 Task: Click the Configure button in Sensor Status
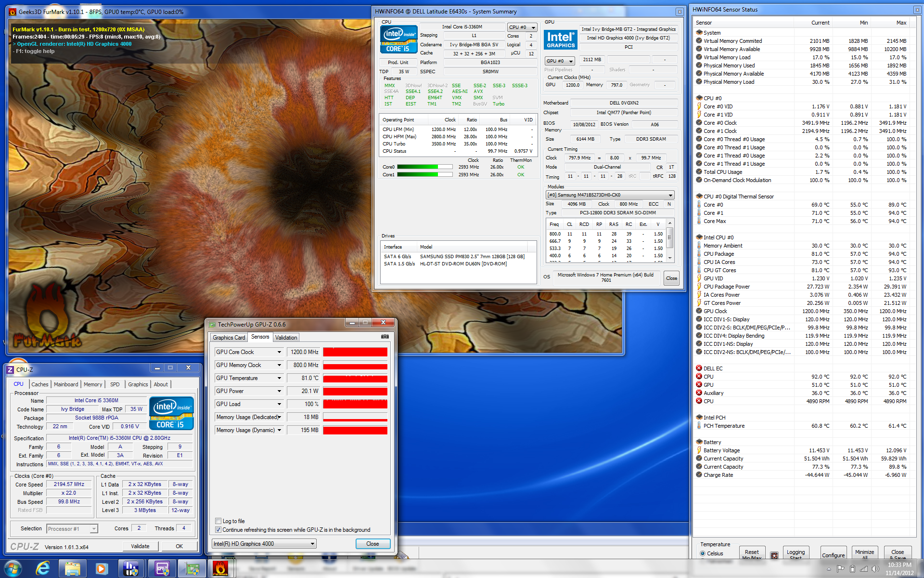(x=833, y=555)
